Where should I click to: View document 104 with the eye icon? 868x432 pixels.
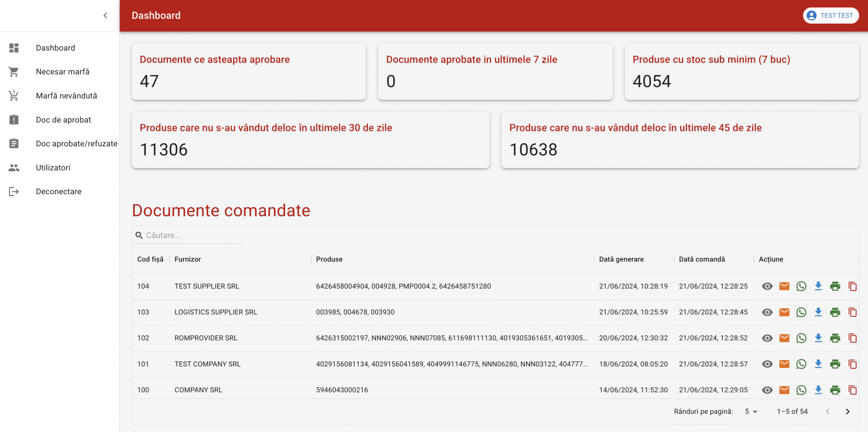pos(767,286)
